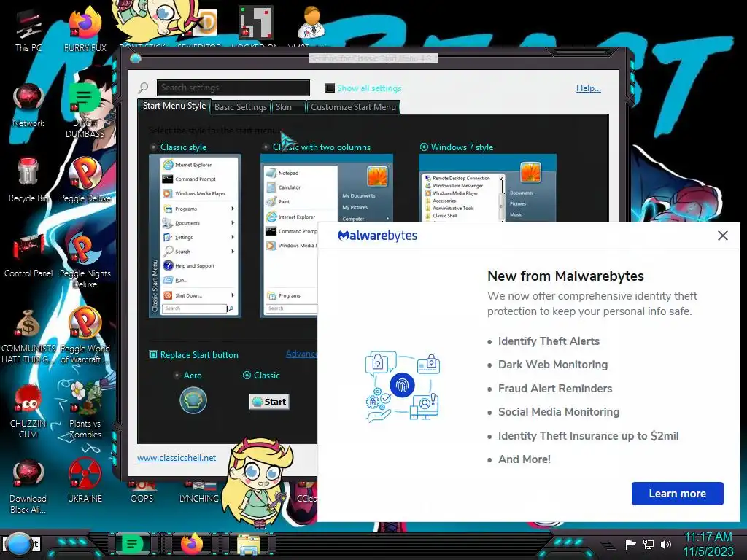Click "Identity Theft Insurance up to $2mil" text
747x560 pixels.
[589, 436]
